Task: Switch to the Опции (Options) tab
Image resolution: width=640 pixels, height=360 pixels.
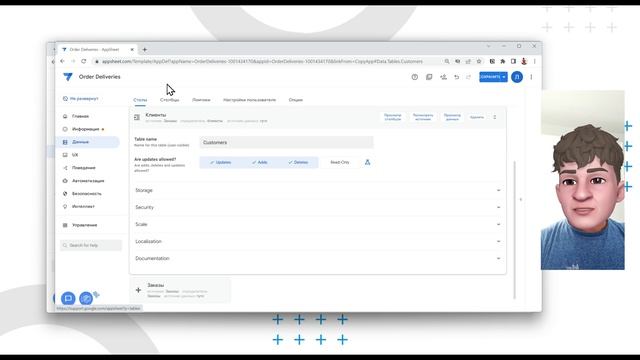Action: click(296, 100)
